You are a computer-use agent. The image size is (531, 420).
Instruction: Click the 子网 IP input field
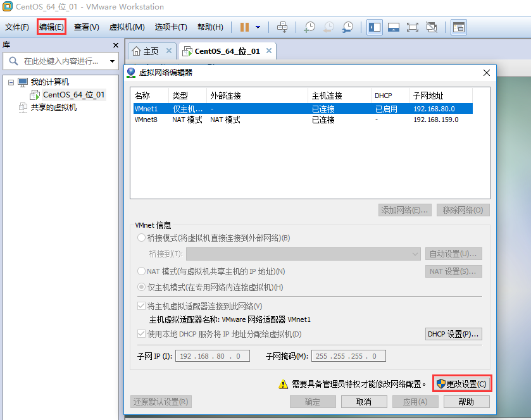click(x=212, y=356)
